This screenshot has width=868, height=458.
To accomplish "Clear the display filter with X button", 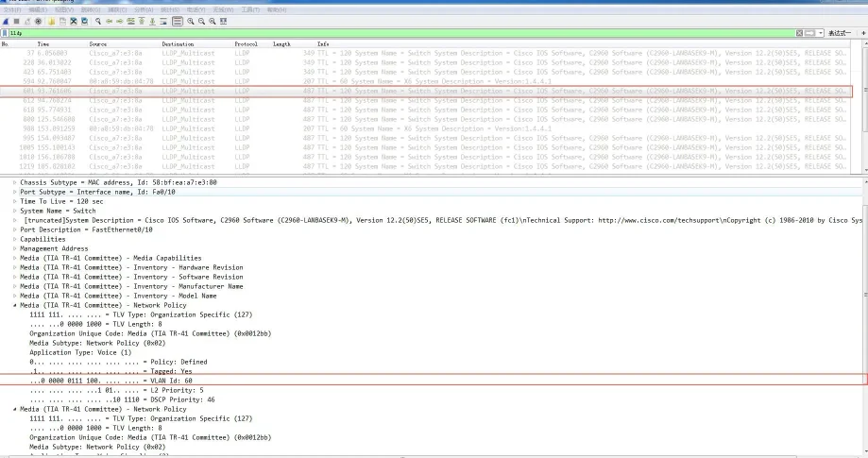I will (x=799, y=33).
